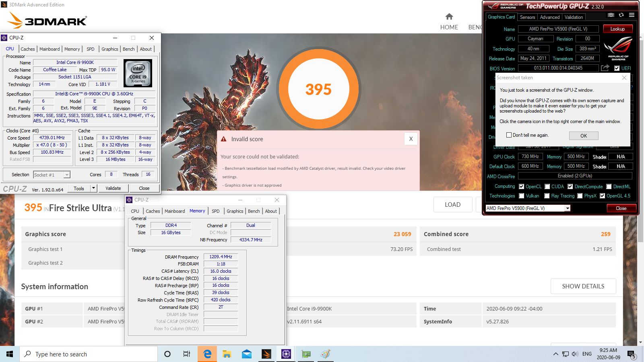Open File Explorer from the taskbar
Viewport: 644px width, 362px height.
(227, 354)
